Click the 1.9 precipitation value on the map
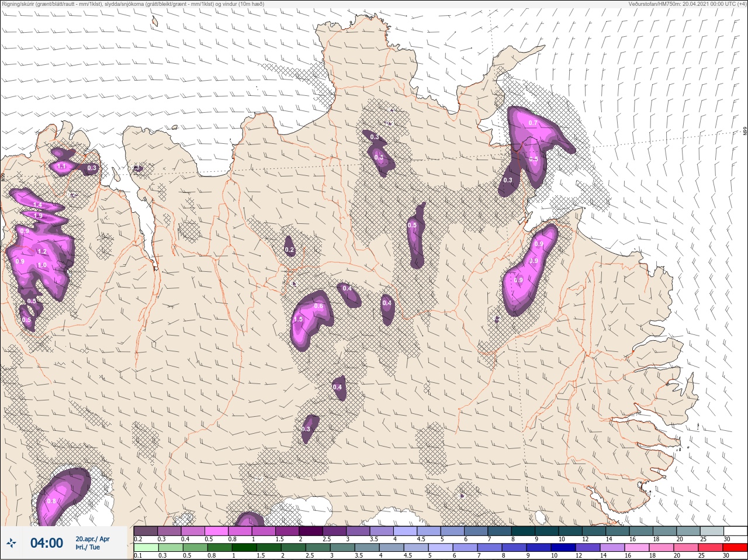The image size is (748, 560). pyautogui.click(x=38, y=216)
